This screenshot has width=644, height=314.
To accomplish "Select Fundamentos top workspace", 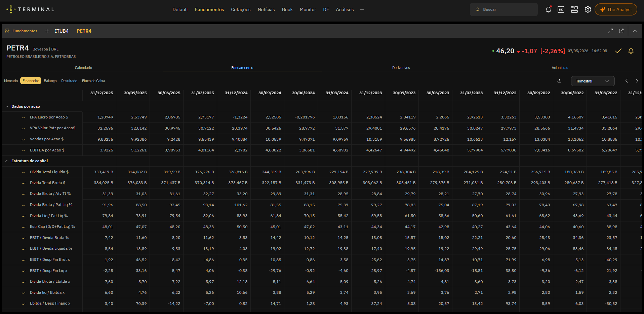I will click(209, 9).
